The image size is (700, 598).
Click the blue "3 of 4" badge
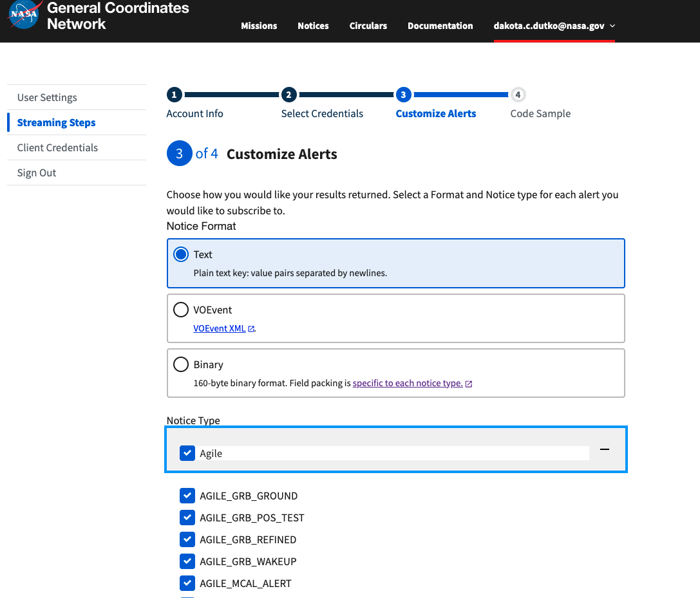pos(179,153)
